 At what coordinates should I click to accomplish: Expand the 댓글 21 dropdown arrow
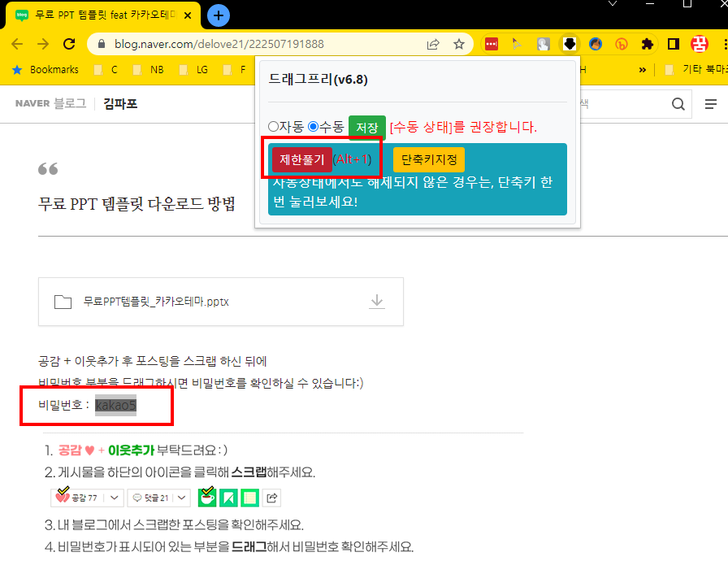tap(182, 498)
